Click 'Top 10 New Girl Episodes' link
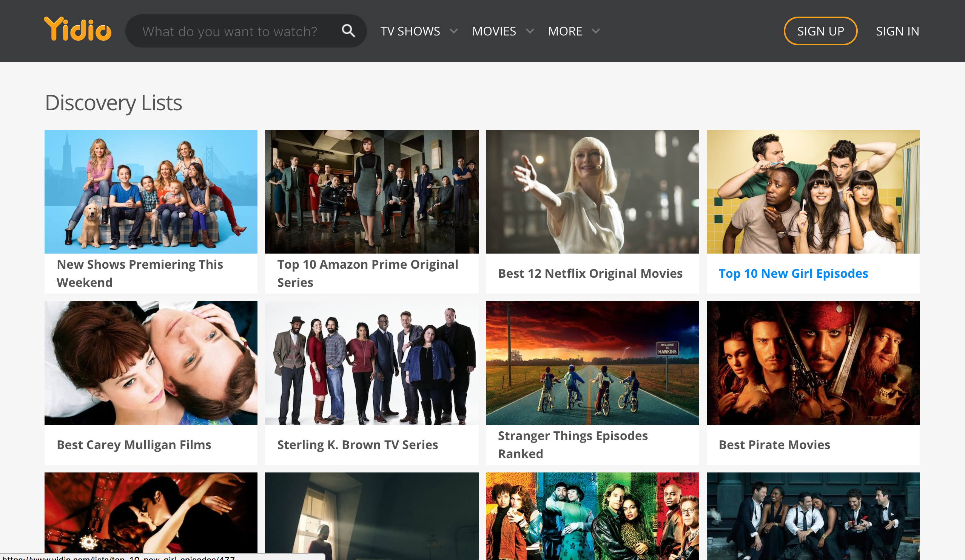The image size is (965, 560). click(793, 273)
